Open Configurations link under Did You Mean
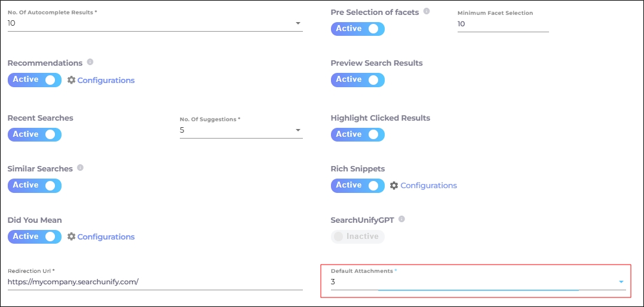Screen dimensions: 644x307 106,237
